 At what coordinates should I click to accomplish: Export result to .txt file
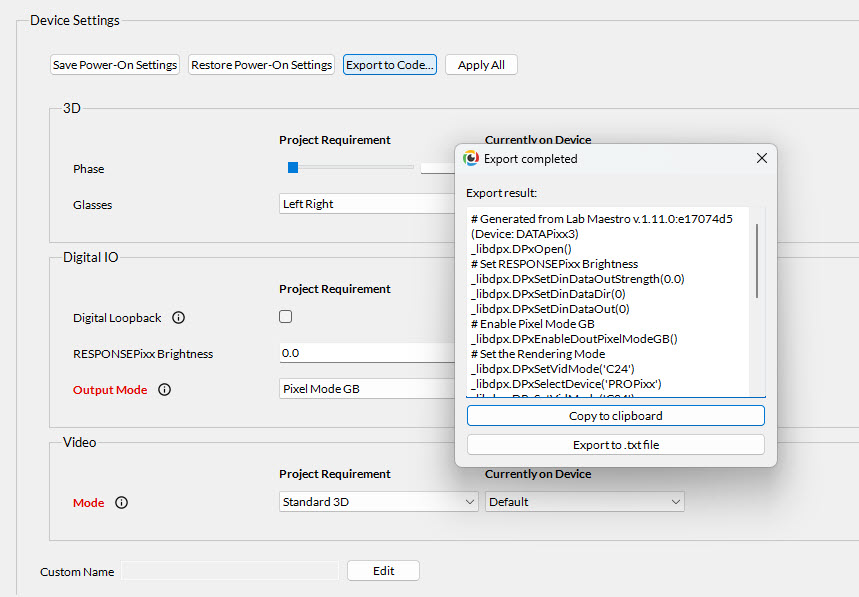[x=616, y=445]
